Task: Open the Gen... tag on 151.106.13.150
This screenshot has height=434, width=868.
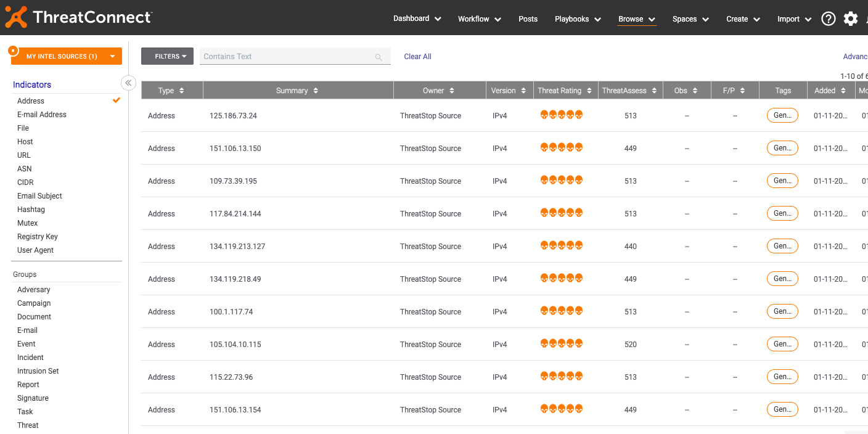Action: 782,148
